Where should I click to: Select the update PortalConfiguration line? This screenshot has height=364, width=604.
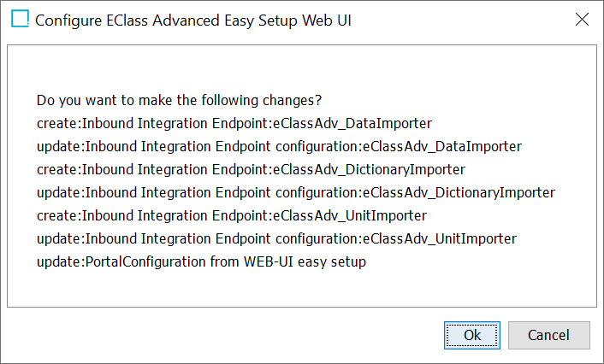201,262
